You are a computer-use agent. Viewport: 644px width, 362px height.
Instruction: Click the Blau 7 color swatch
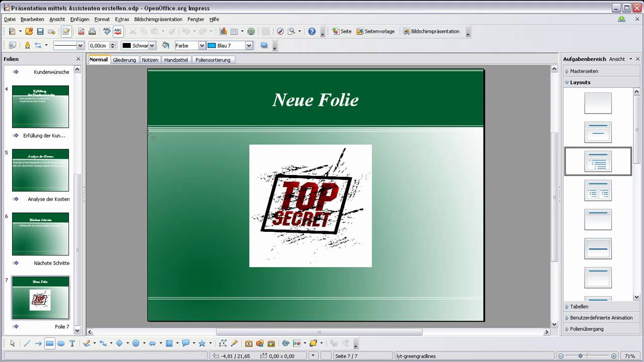coord(212,45)
